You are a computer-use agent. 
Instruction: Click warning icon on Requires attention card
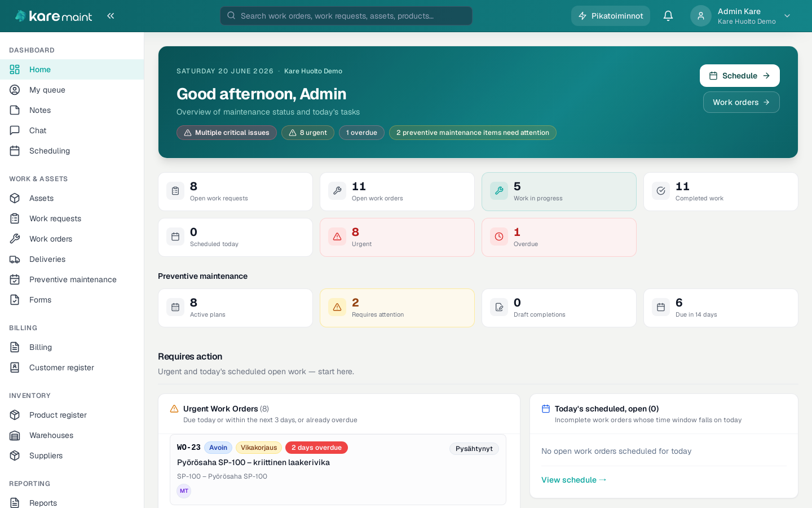(337, 307)
